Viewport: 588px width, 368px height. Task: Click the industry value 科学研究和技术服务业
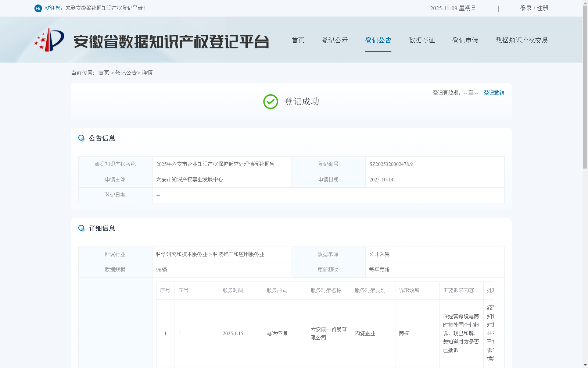click(182, 254)
